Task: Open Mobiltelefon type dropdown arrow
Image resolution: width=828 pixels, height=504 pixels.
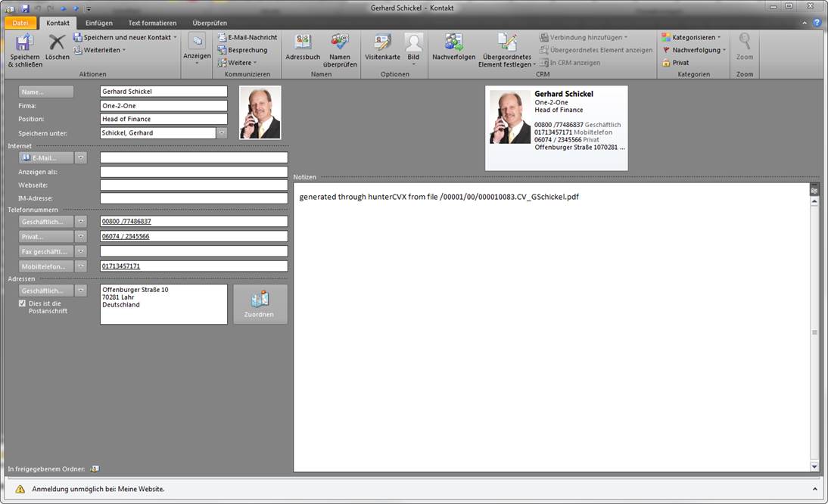Action: pos(81,266)
